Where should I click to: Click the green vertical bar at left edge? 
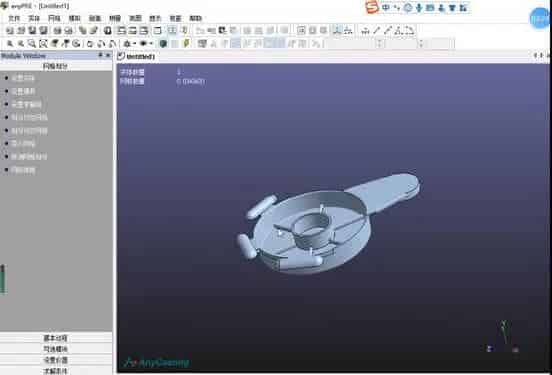tap(2, 279)
